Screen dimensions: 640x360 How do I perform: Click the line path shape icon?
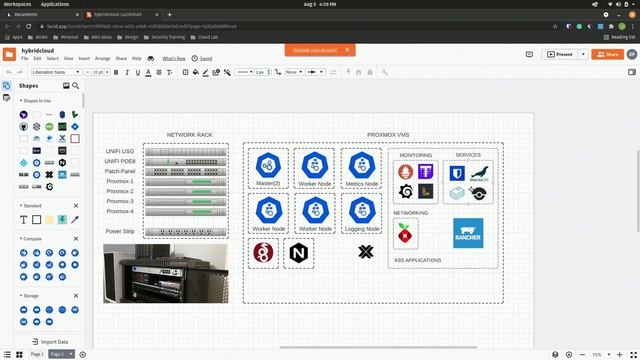(278, 72)
